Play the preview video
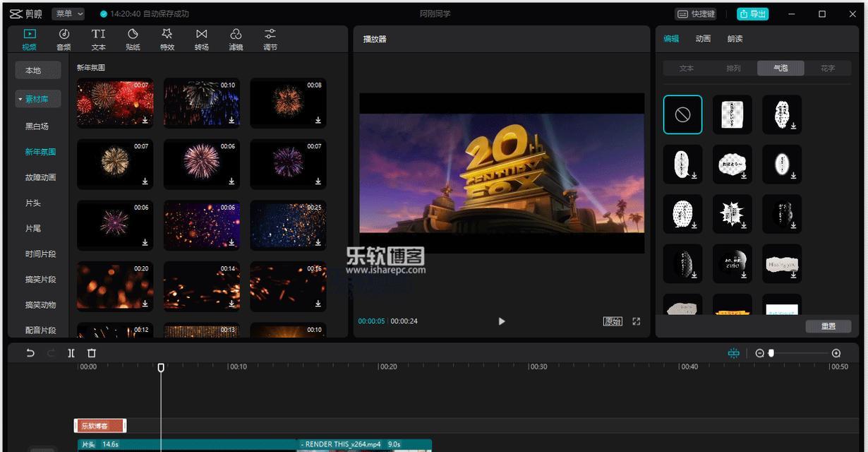The height and width of the screenshot is (452, 868). pyautogui.click(x=502, y=321)
